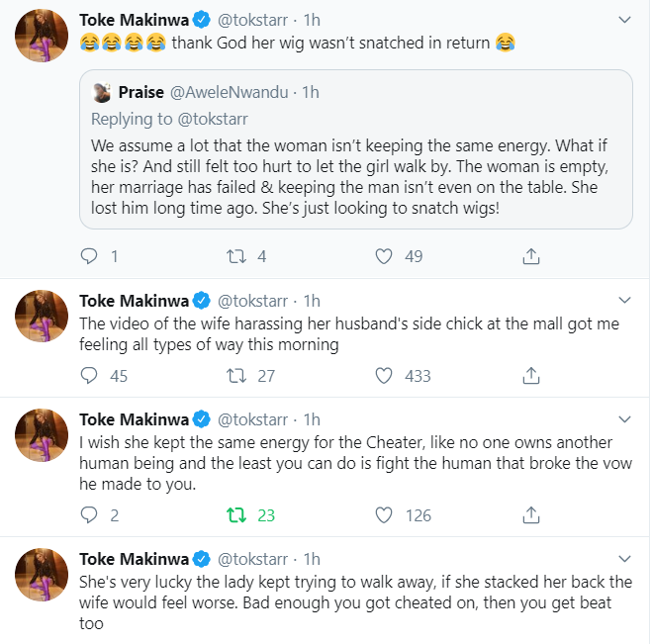Share the 'same energy for the Cheater' tweet
Screen dimensions: 652x644
(530, 514)
